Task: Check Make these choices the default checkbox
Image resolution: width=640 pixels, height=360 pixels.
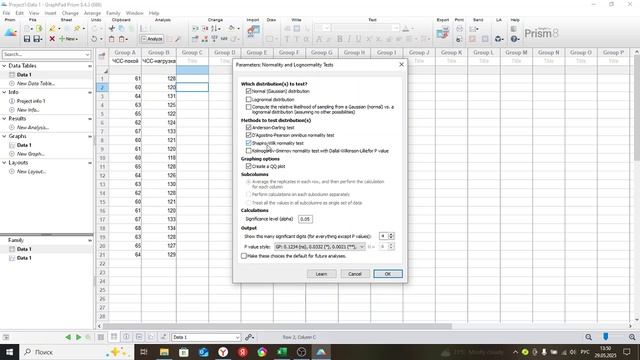Action: [244, 256]
